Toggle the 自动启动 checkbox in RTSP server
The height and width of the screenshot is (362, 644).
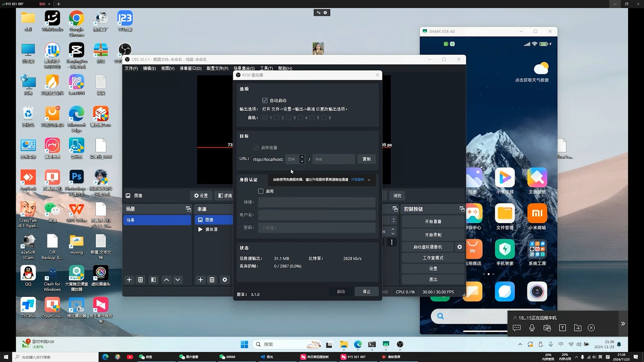pos(265,100)
